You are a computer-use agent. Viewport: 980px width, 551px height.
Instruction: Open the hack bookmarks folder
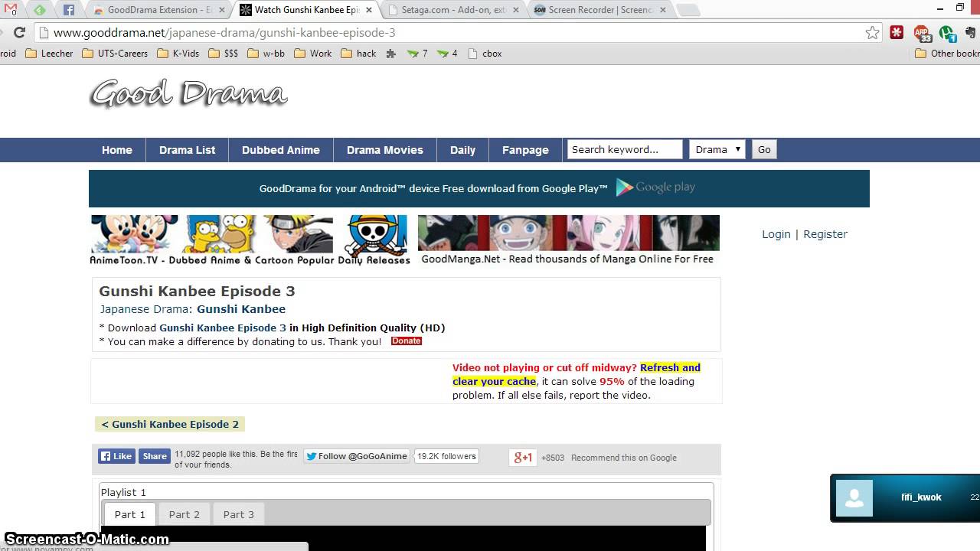pyautogui.click(x=359, y=54)
